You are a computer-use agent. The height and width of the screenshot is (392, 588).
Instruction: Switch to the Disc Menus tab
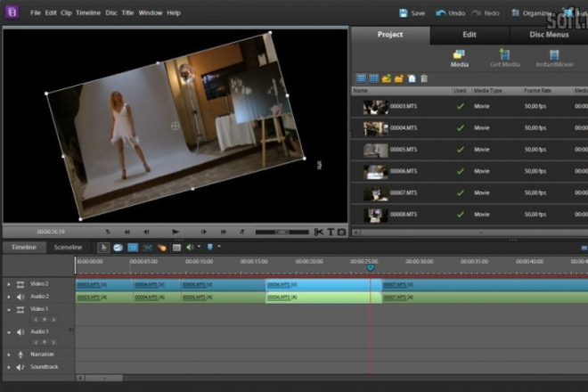pyautogui.click(x=549, y=35)
